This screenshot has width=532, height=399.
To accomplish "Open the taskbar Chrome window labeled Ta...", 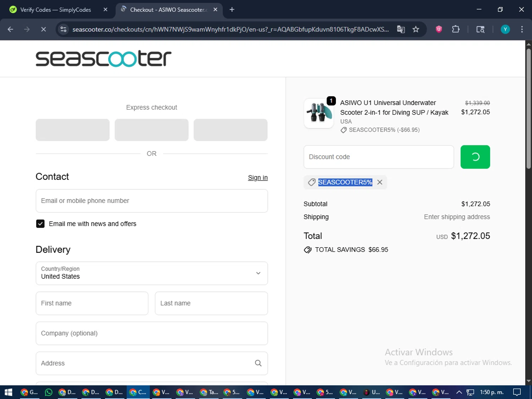I will click(x=209, y=392).
